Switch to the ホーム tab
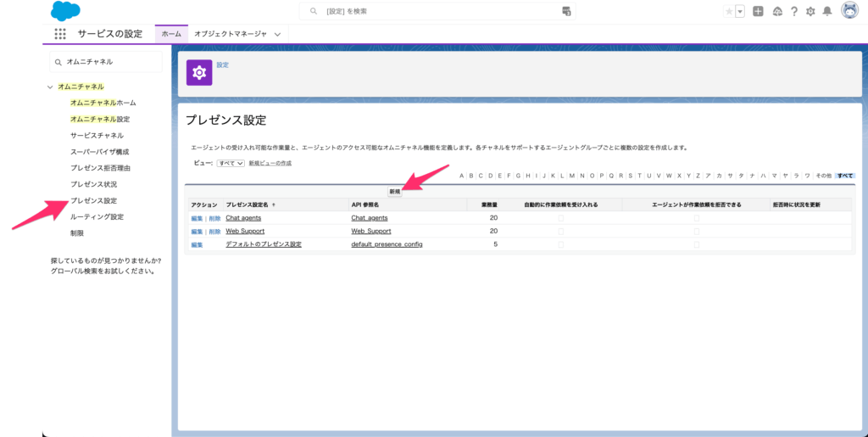 pos(171,34)
